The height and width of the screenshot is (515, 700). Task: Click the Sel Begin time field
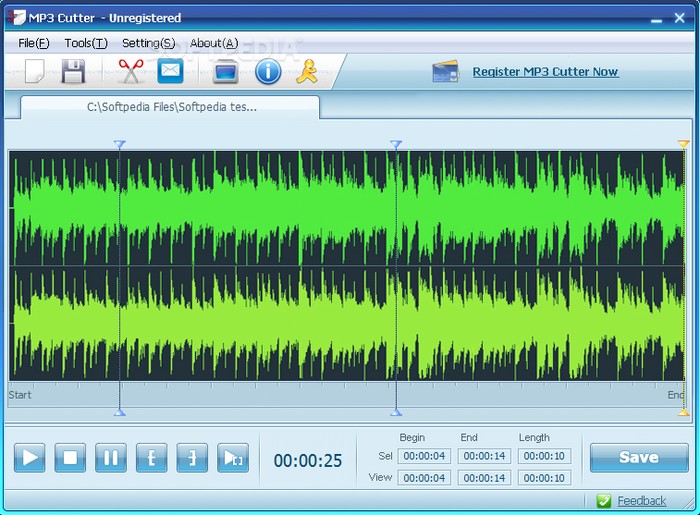coord(425,456)
